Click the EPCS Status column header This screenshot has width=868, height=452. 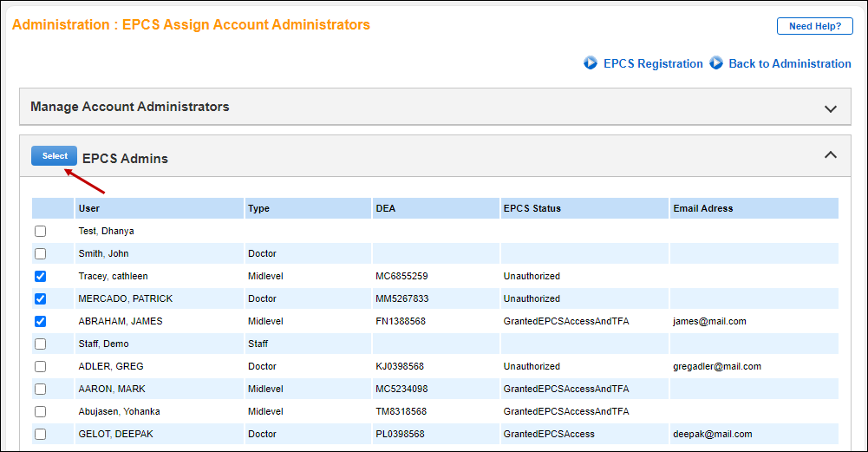coord(585,208)
